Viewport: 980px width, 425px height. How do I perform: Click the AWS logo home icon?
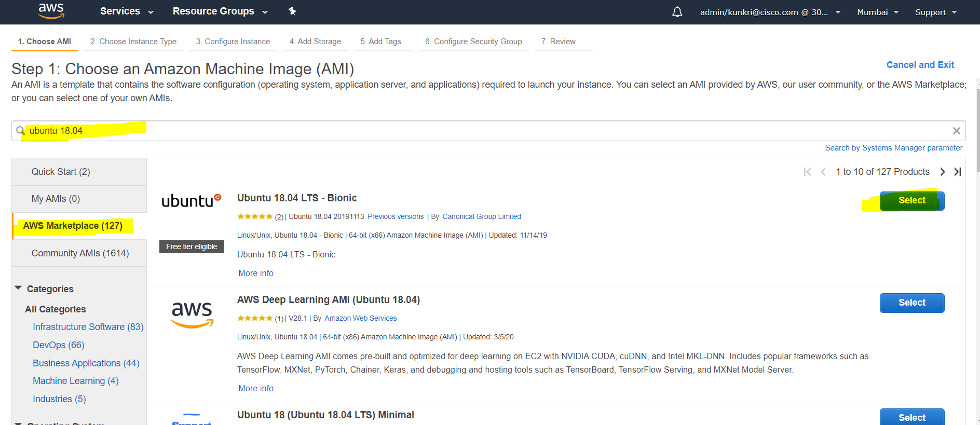tap(51, 11)
